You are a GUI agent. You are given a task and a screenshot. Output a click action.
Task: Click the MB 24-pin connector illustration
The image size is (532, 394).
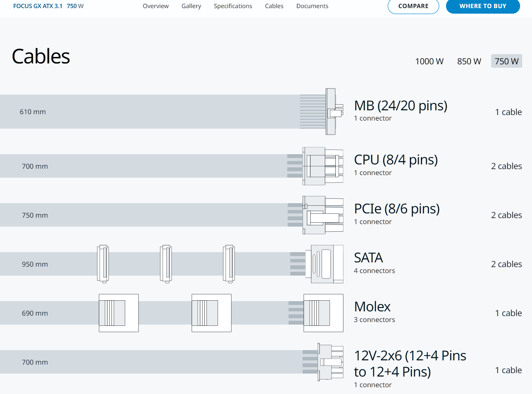click(x=335, y=112)
